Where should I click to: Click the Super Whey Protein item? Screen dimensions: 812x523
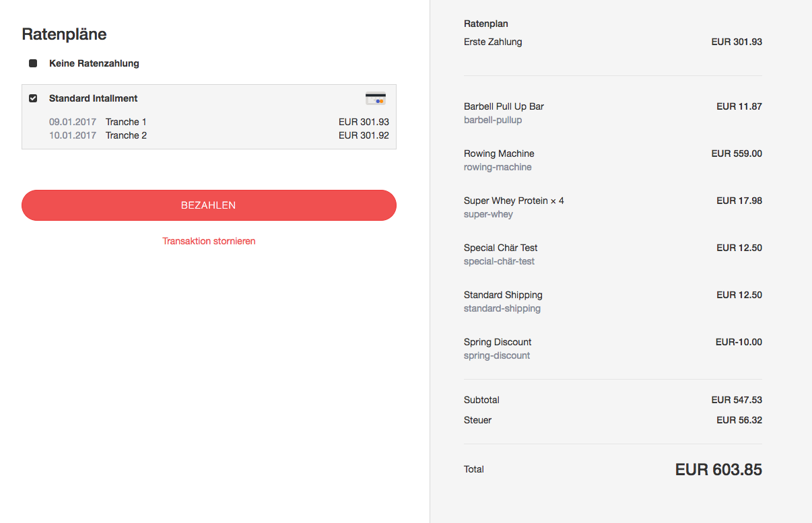(514, 201)
